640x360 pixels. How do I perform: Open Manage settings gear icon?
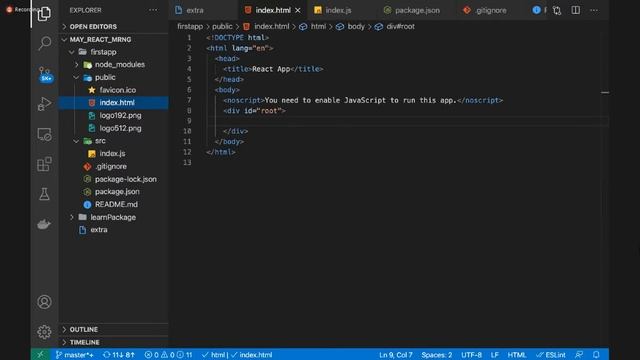[44, 332]
